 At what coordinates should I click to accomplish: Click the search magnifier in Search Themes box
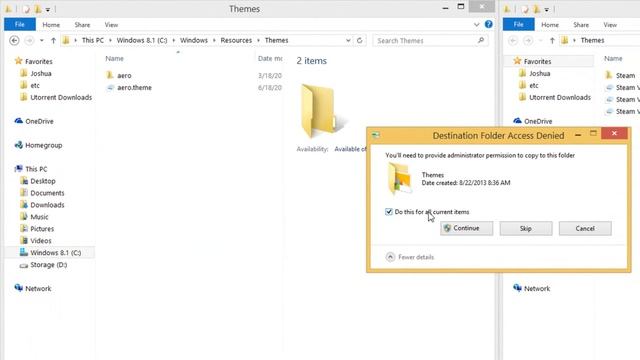[x=481, y=40]
